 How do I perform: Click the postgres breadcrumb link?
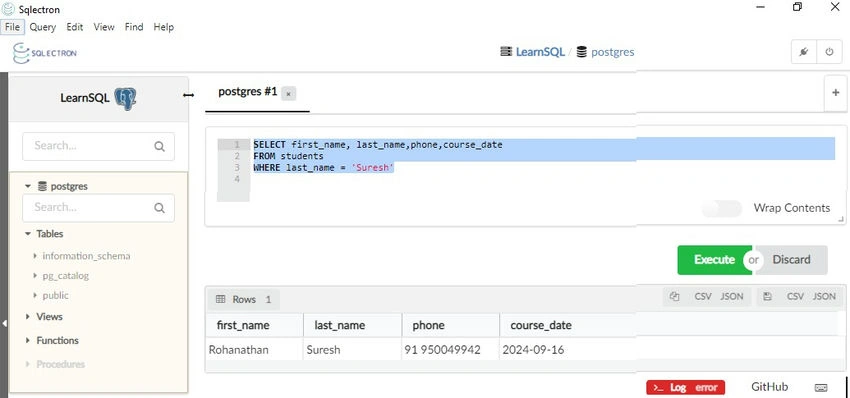[x=613, y=52]
